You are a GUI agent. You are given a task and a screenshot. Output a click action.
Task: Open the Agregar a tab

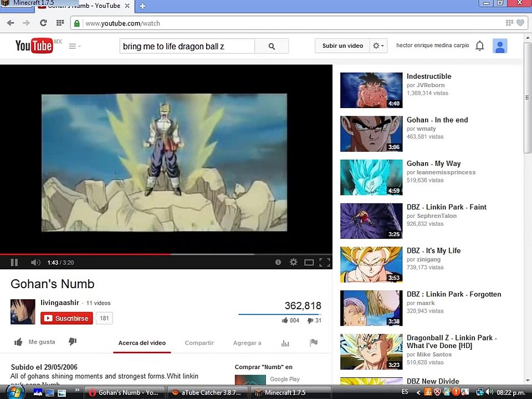pyautogui.click(x=247, y=343)
